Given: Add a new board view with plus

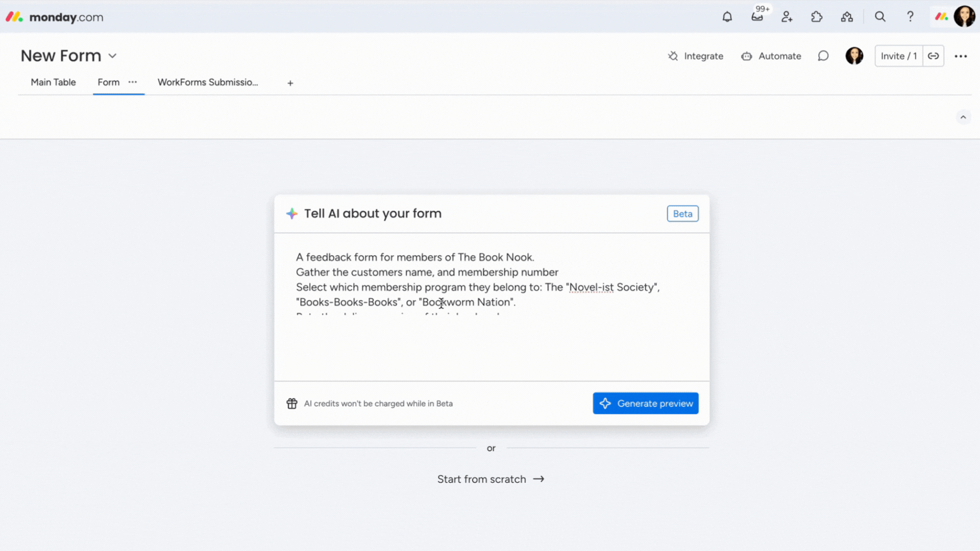Looking at the screenshot, I should [290, 83].
